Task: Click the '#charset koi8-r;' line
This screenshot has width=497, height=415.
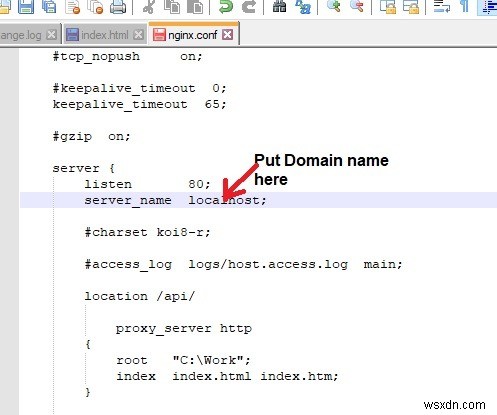Action: (x=147, y=232)
